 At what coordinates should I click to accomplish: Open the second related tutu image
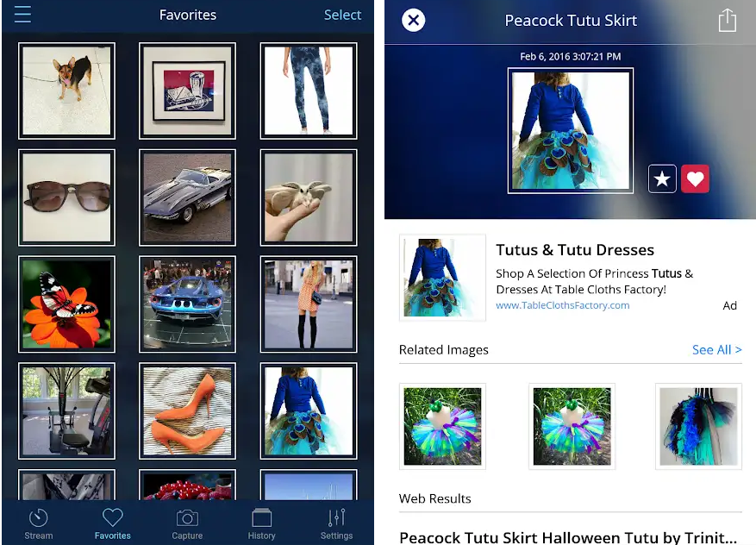coord(572,426)
